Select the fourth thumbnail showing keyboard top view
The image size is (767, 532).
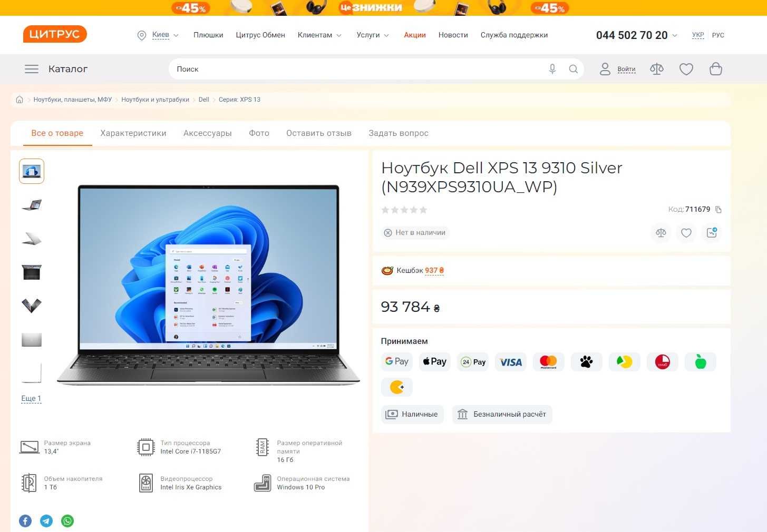click(x=32, y=272)
